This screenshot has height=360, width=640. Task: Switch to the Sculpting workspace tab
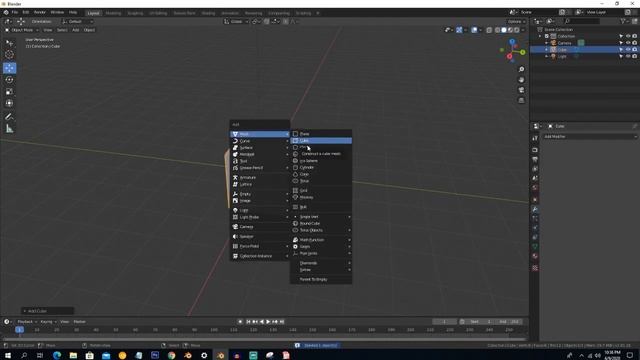coord(135,13)
